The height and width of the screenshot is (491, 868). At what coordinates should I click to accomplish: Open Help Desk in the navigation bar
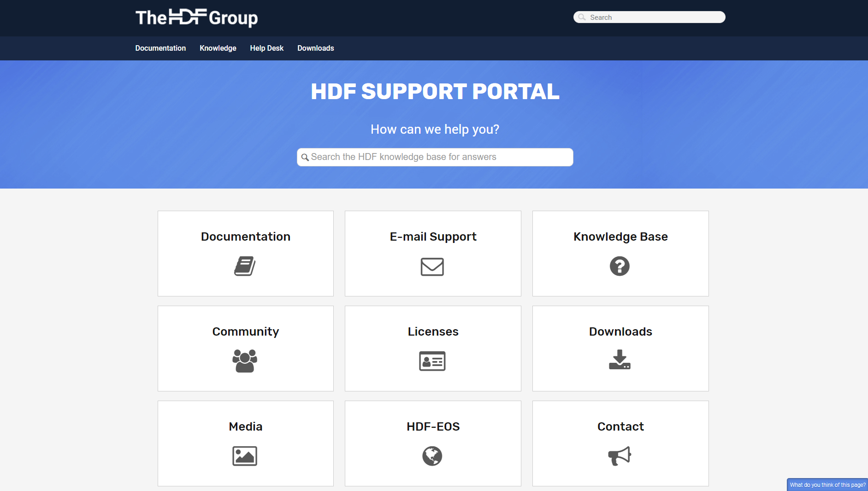[x=267, y=48]
